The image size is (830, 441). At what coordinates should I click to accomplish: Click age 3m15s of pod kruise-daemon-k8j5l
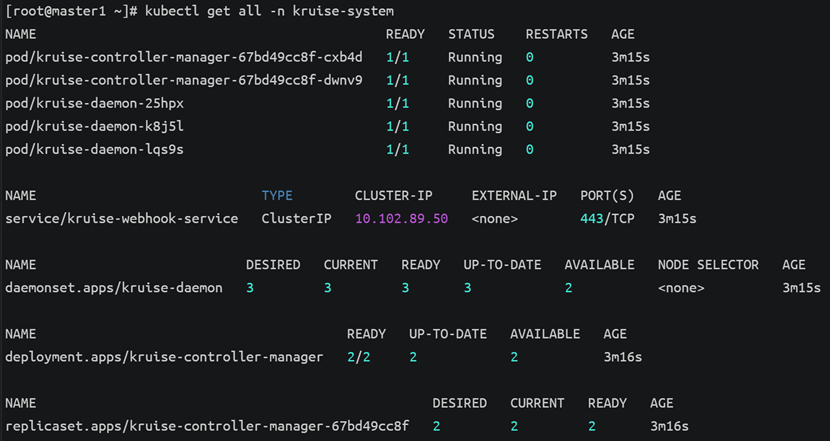(630, 127)
